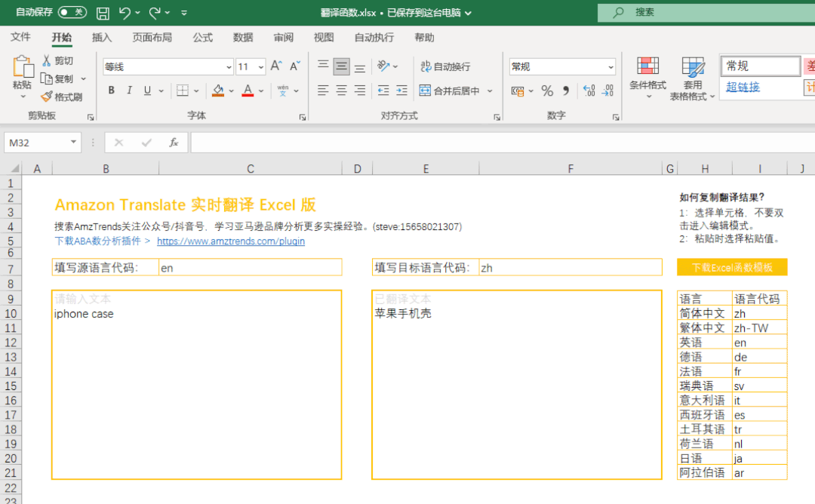Click target language code cell zh
815x504 pixels.
pyautogui.click(x=570, y=268)
